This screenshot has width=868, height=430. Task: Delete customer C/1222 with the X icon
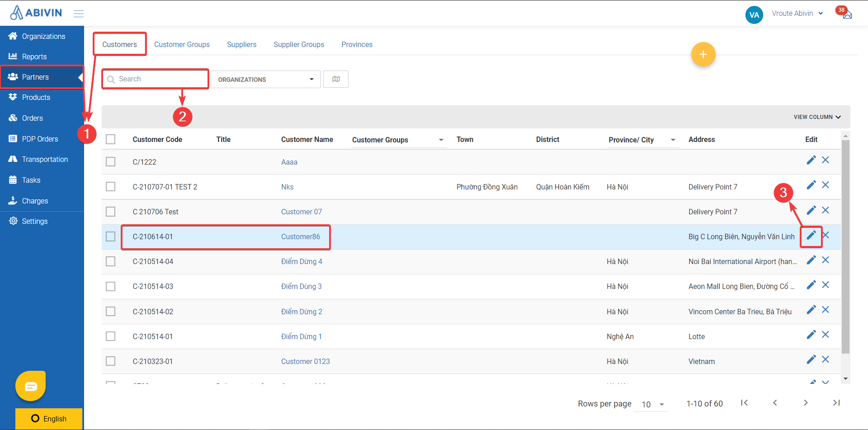826,160
